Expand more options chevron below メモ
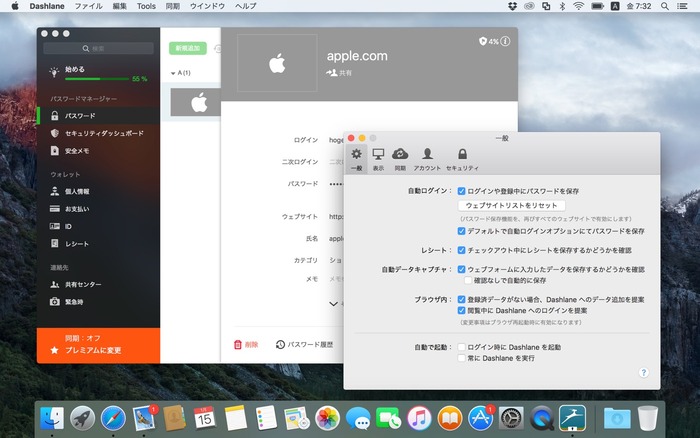 coord(333,304)
